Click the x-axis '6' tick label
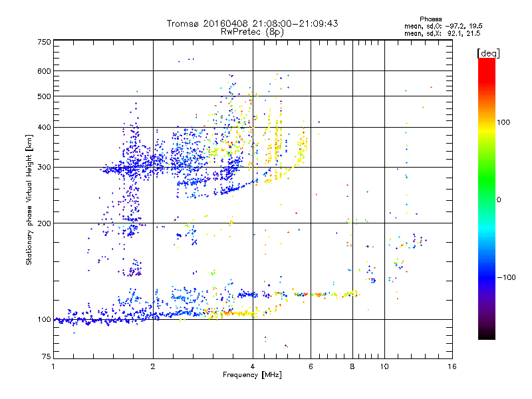Viewport: 532px width, 399px height. tap(311, 366)
